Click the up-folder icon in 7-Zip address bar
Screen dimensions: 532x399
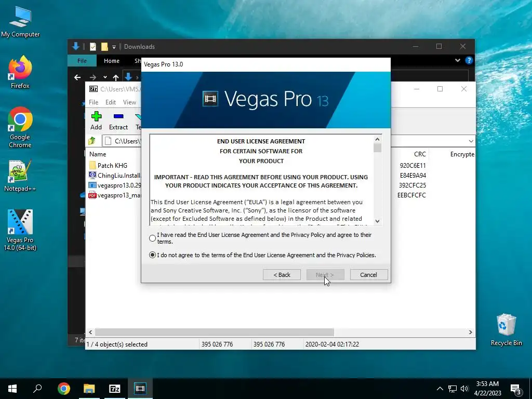pos(92,141)
